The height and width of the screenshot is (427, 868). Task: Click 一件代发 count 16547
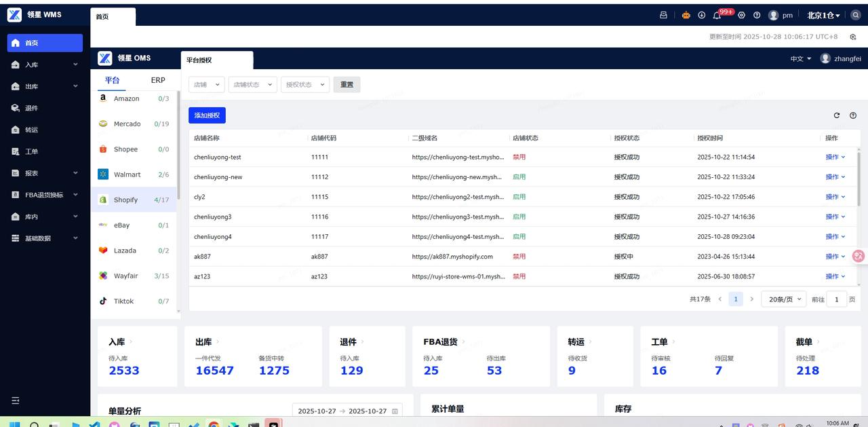pos(214,371)
